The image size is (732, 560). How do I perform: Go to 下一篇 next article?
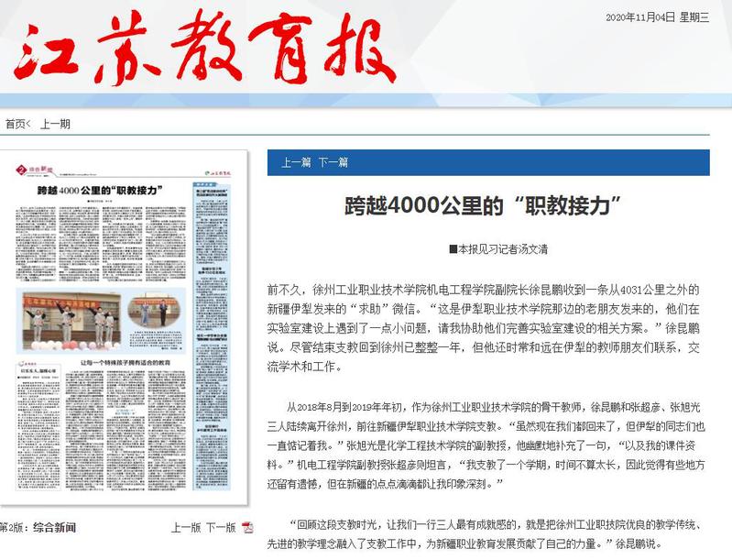(333, 162)
